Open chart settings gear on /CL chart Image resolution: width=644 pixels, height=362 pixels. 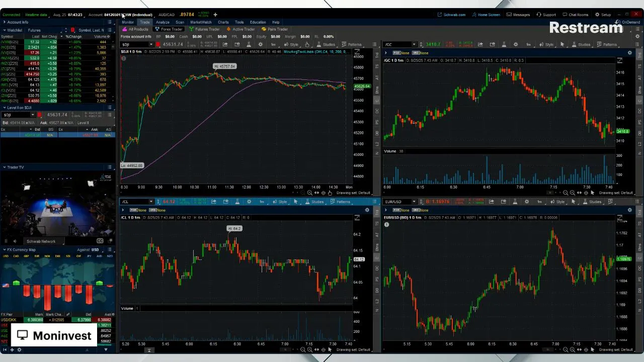(249, 202)
